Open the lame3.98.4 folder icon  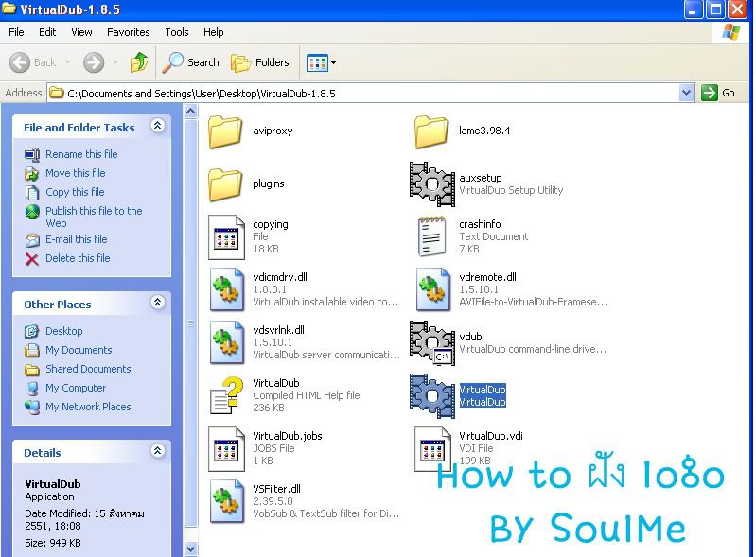(431, 131)
